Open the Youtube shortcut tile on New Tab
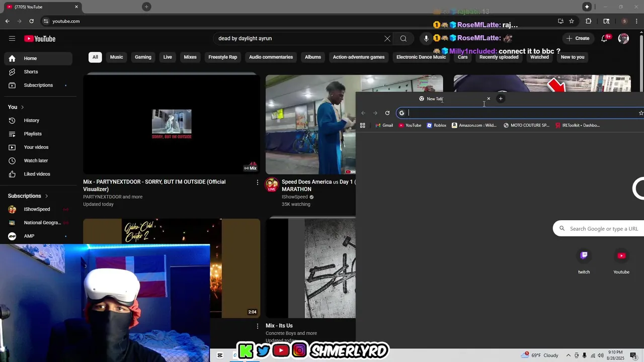 [621, 261]
